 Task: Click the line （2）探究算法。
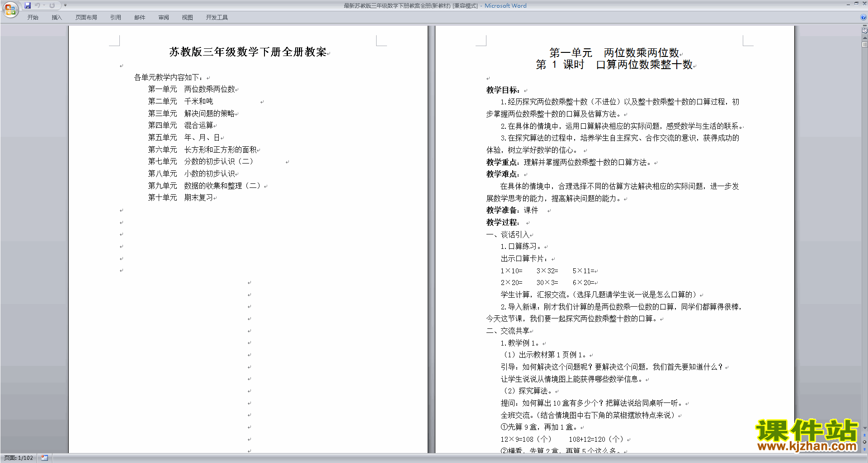(528, 391)
